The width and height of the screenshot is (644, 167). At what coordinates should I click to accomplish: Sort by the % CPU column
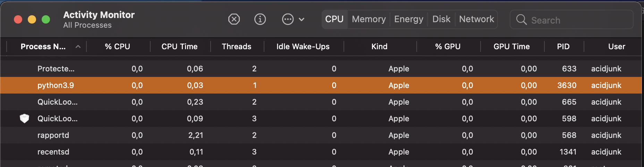(118, 46)
